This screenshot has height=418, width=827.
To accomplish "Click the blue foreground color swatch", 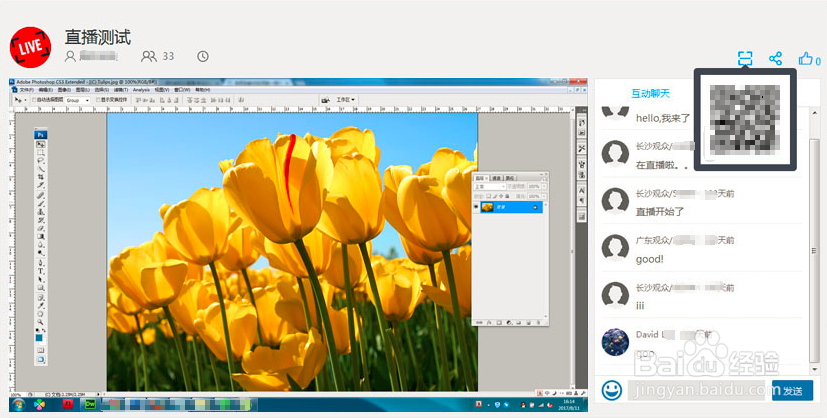I will 39,337.
